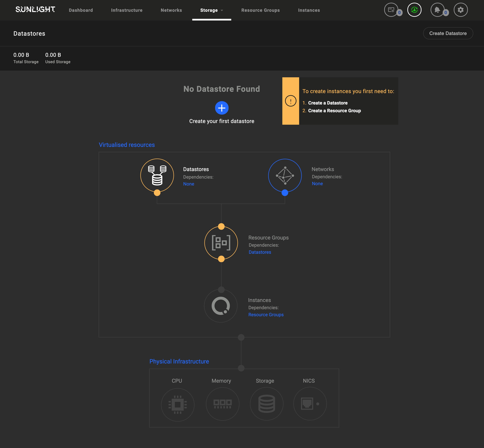
Task: Expand the Storage menu dropdown arrow
Action: 222,10
